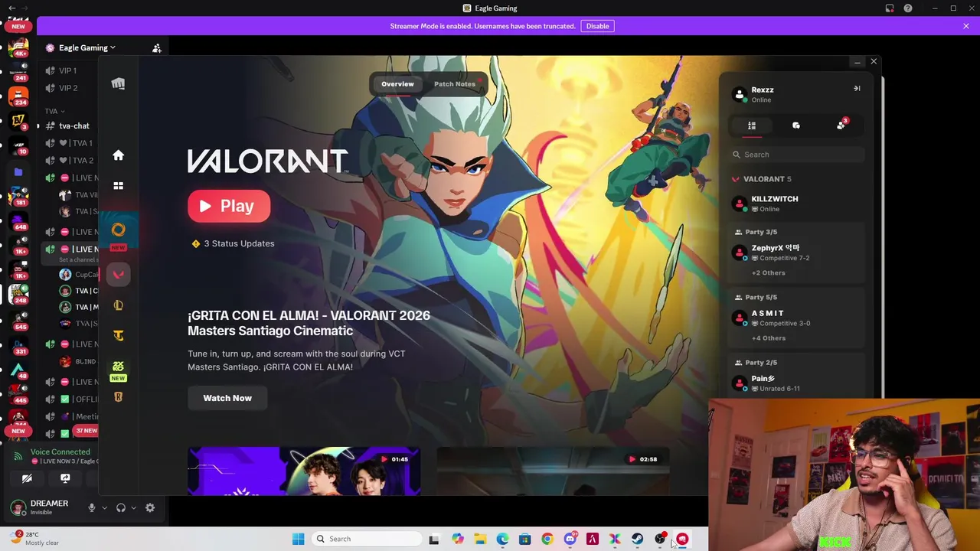Open headphone output options arrow
The height and width of the screenshot is (551, 980).
coord(133,507)
